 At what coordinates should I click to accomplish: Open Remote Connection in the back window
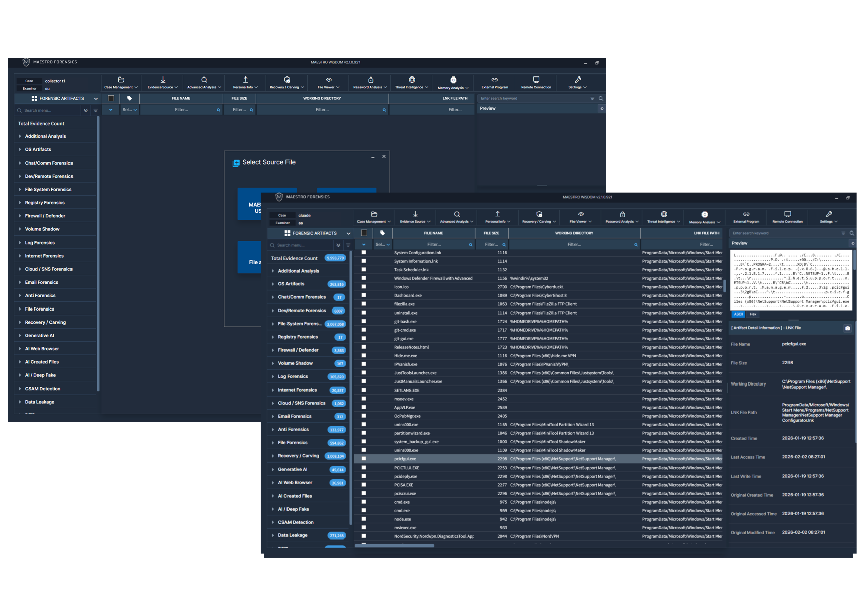(536, 83)
